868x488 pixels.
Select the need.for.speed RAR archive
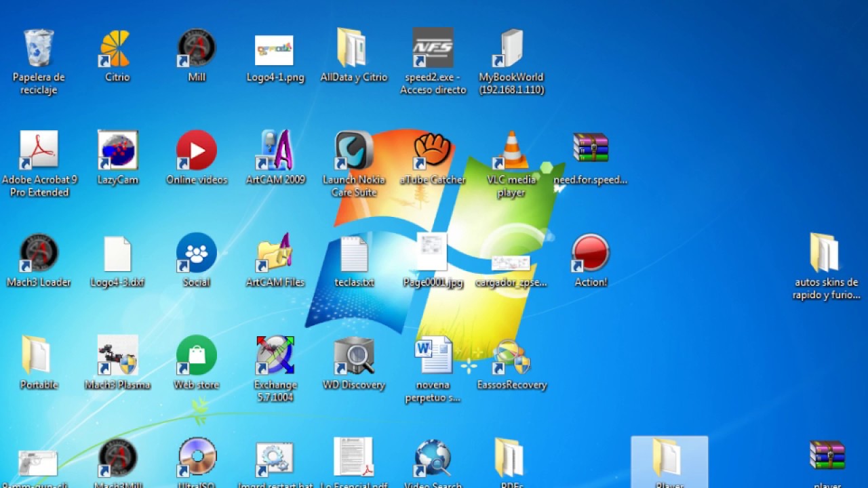pyautogui.click(x=590, y=148)
